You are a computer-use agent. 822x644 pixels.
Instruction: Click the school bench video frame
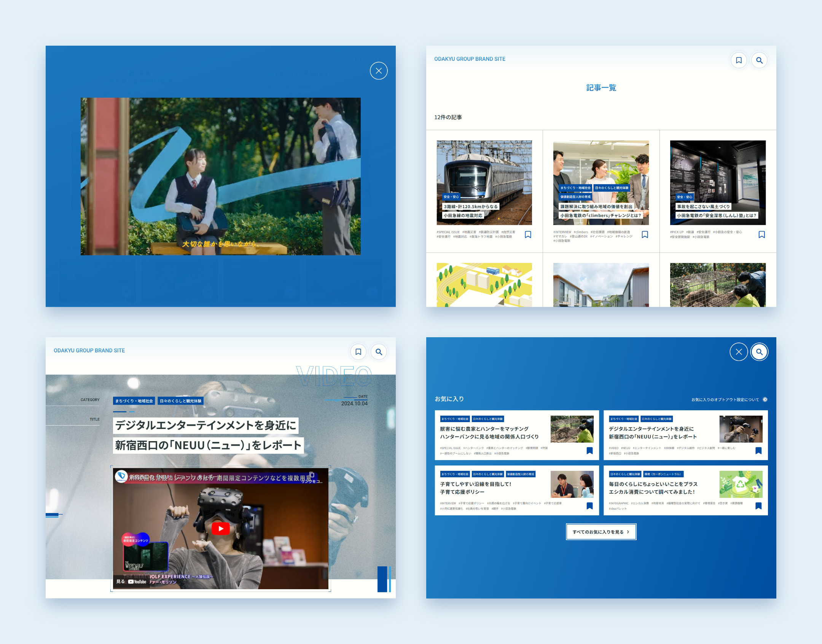coord(220,176)
